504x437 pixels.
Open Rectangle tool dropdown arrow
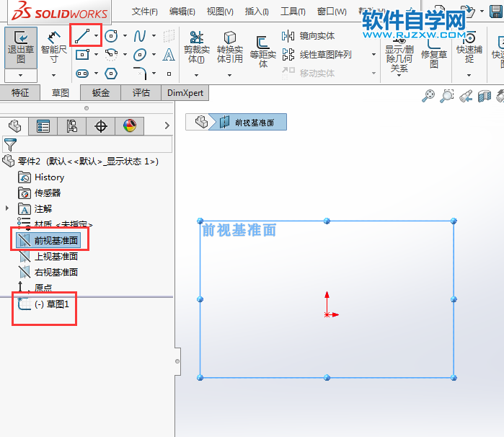point(97,55)
